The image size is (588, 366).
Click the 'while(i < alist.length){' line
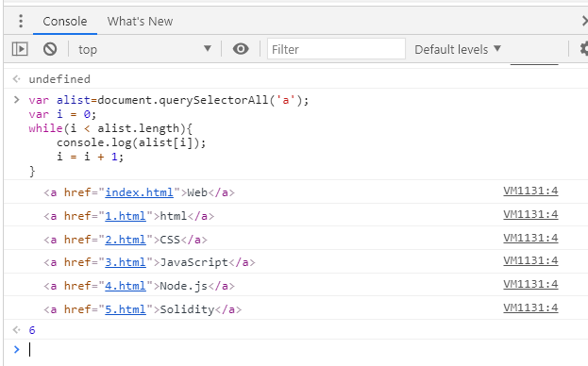(x=110, y=128)
